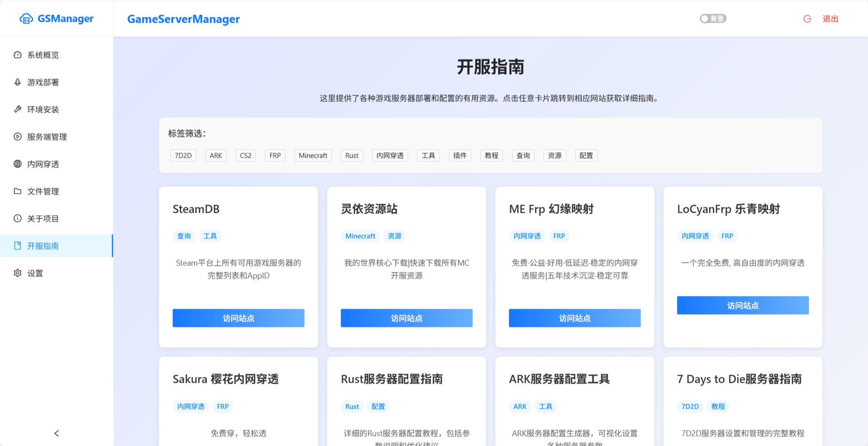Viewport: 868px width, 446px height.
Task: Filter by the 内网穿透 tag chip
Action: point(390,155)
